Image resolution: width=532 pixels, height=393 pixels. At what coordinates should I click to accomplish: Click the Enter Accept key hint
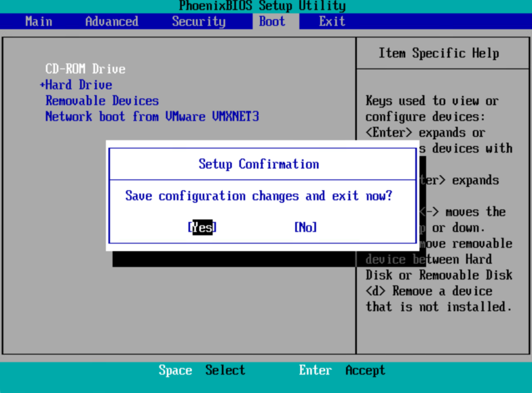click(342, 370)
